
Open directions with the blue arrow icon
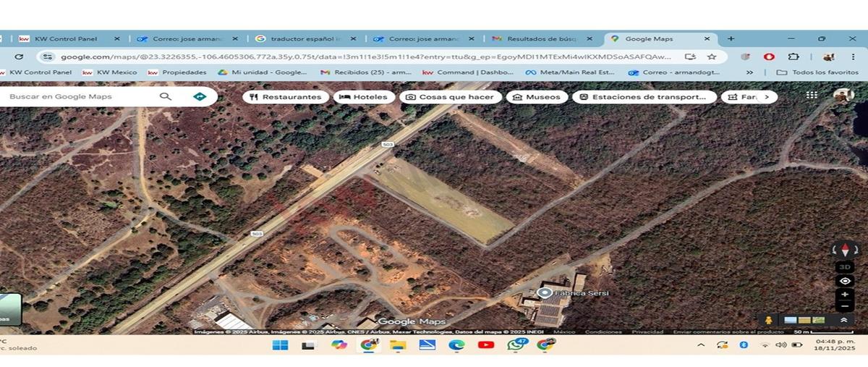200,96
